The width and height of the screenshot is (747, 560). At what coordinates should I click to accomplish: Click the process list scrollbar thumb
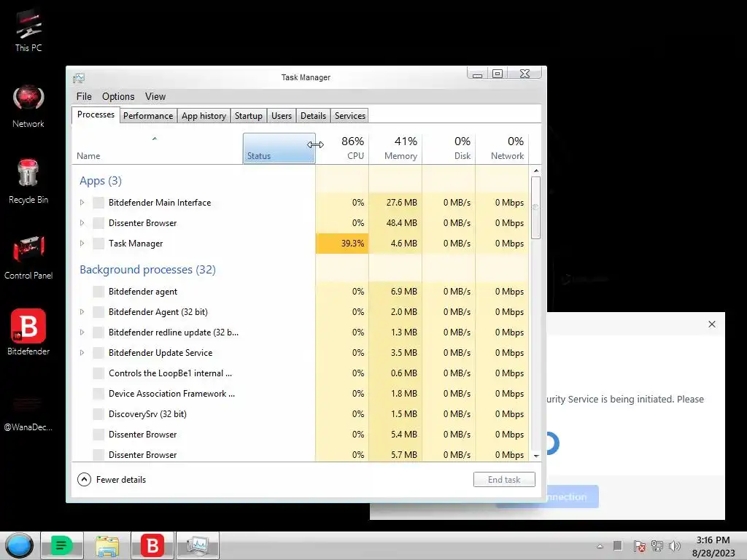[536, 208]
